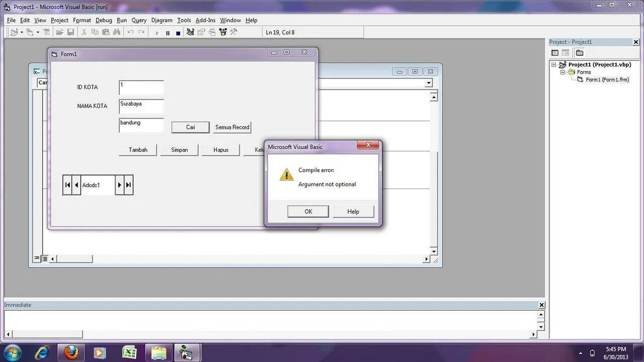This screenshot has width=644, height=362.
Task: Click Adodc1 move-last record arrow
Action: coord(128,185)
